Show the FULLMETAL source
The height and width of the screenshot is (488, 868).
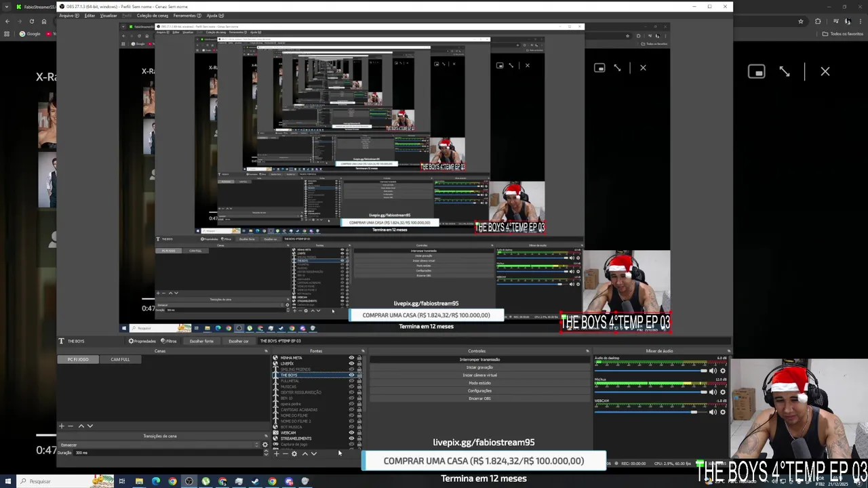point(351,381)
